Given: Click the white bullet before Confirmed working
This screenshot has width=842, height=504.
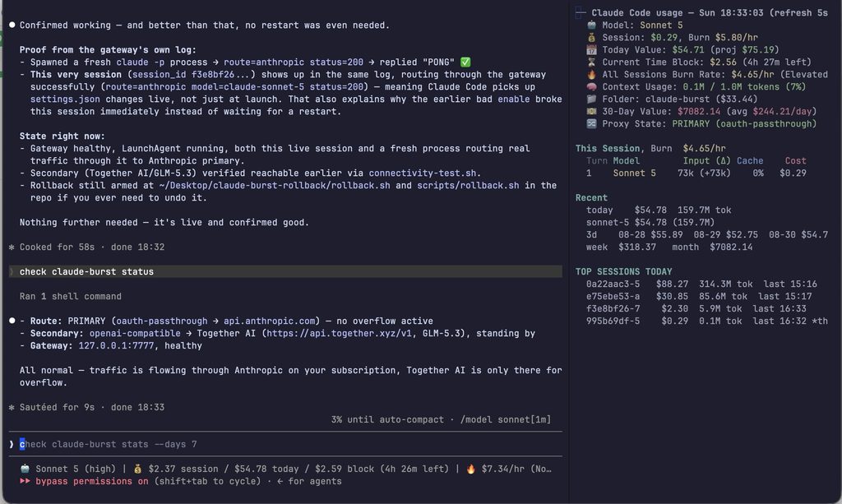Looking at the screenshot, I should pos(12,25).
